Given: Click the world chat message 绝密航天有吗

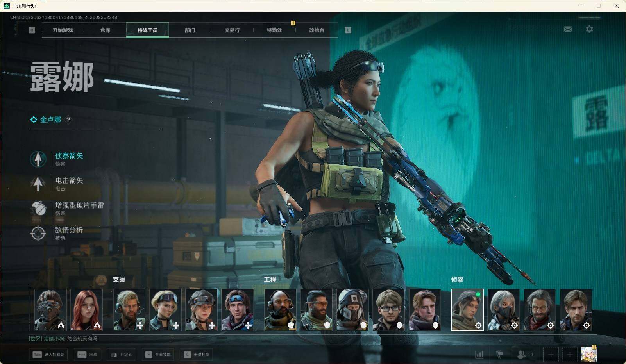Looking at the screenshot, I should coord(82,339).
